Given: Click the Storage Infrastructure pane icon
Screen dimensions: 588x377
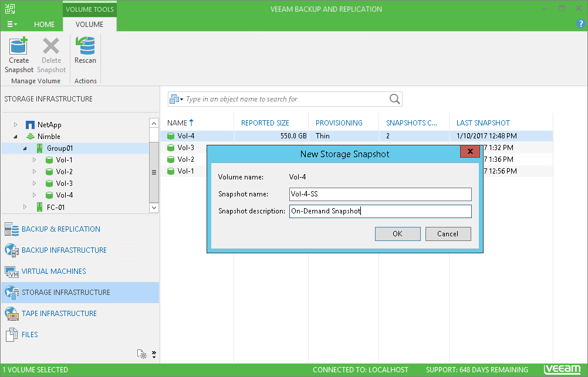Looking at the screenshot, I should (12, 293).
